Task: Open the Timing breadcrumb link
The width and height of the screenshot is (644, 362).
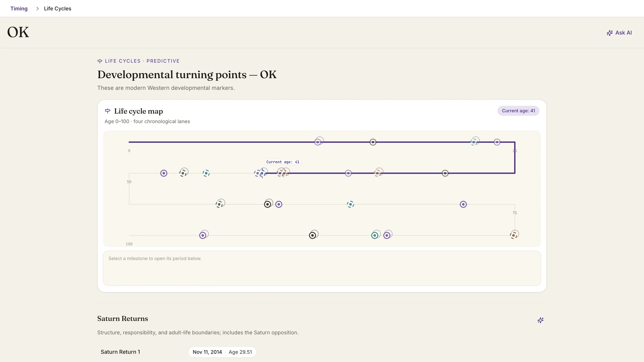Action: tap(19, 8)
